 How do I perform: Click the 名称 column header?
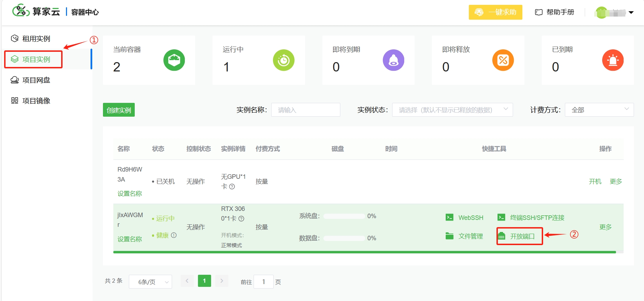point(124,149)
